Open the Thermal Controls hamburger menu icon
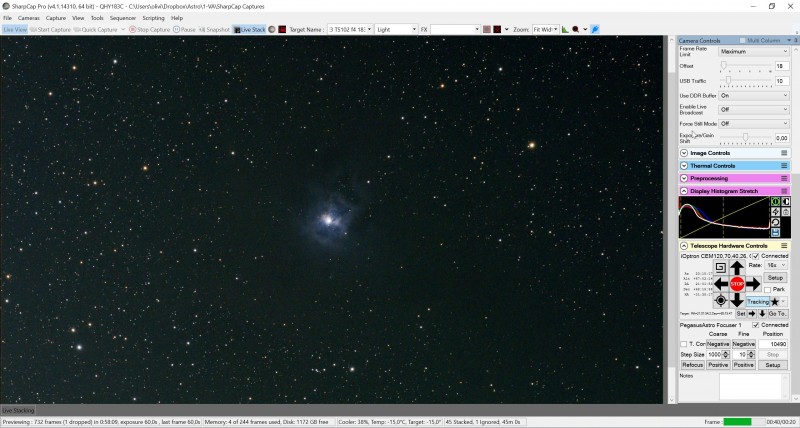Screen dimensions: 800x428 point(784,166)
